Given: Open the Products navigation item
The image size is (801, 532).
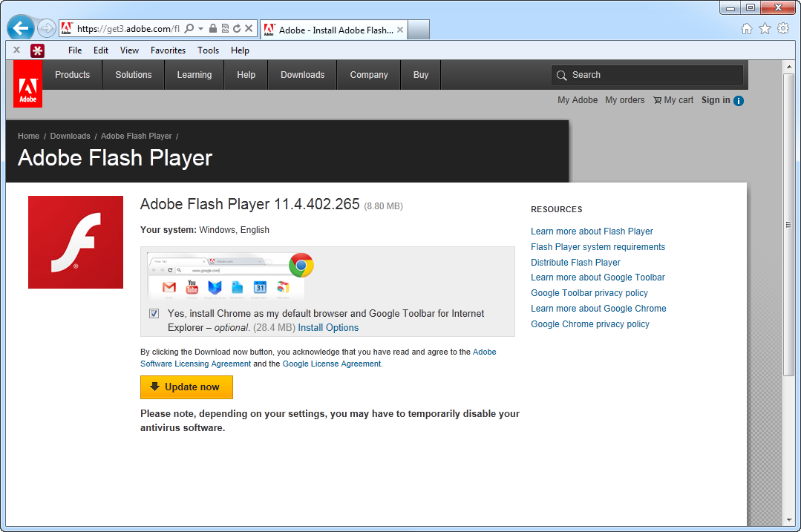Looking at the screenshot, I should (x=73, y=75).
